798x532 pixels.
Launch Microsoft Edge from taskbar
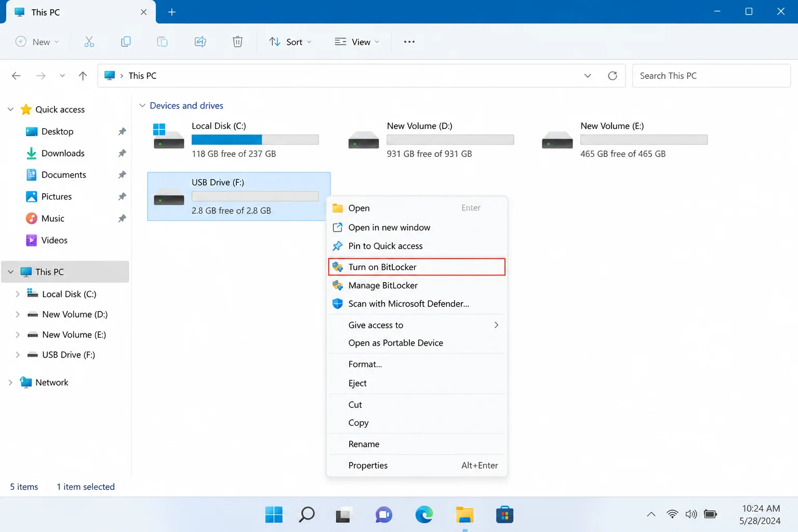click(424, 515)
